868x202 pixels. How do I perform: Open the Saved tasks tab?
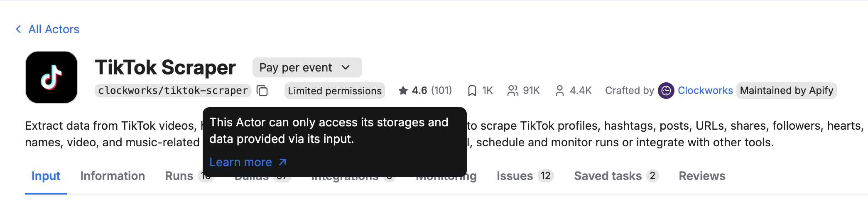pos(608,176)
